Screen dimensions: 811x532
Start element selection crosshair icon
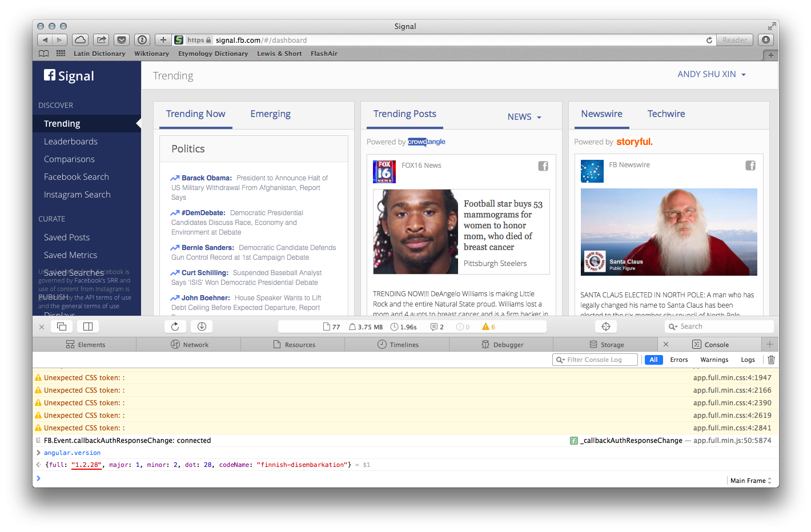tap(606, 327)
